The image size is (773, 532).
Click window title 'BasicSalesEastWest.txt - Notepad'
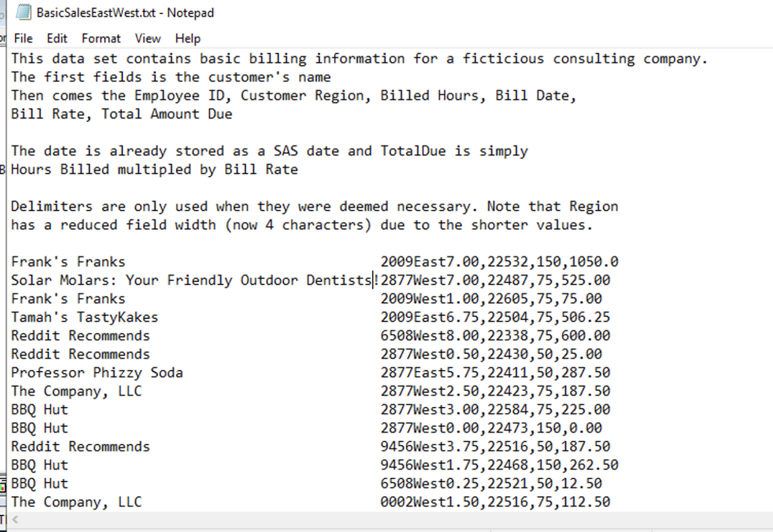pyautogui.click(x=125, y=13)
